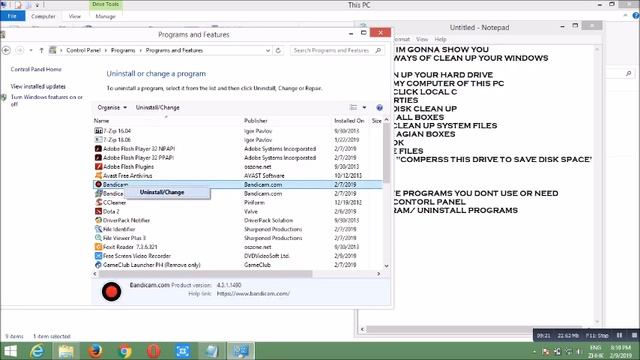Click the scroll down arrow of program list
This screenshot has height=360, width=640.
386,266
